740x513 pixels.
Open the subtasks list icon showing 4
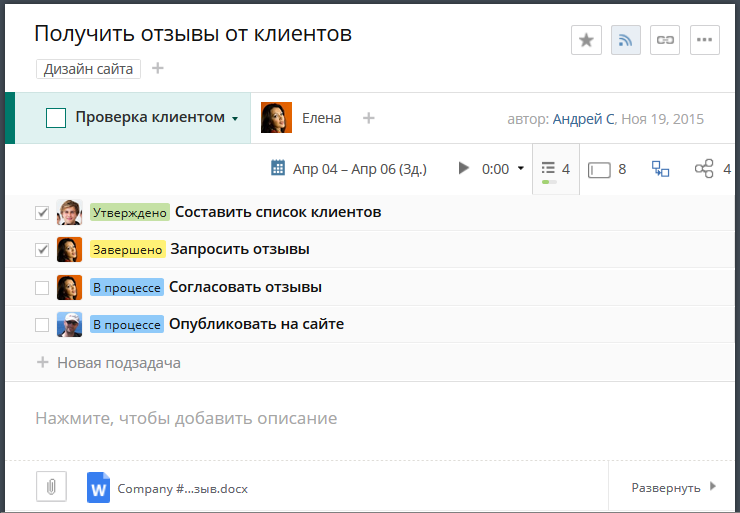click(x=555, y=169)
